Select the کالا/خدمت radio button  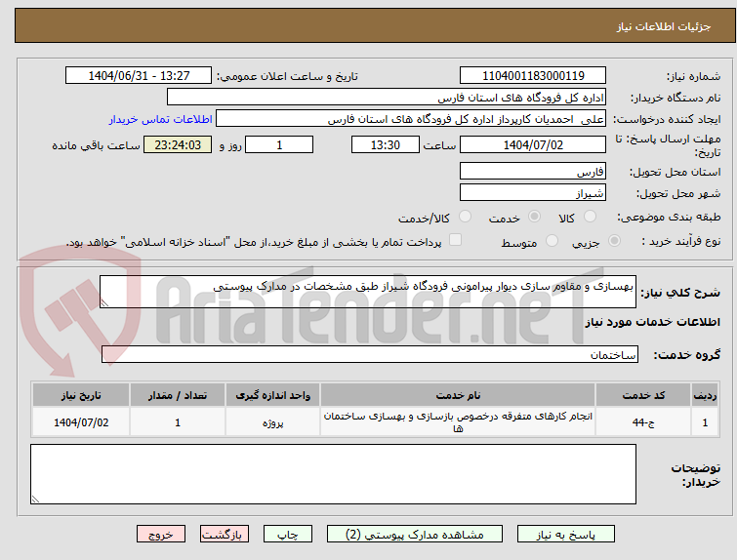click(465, 217)
